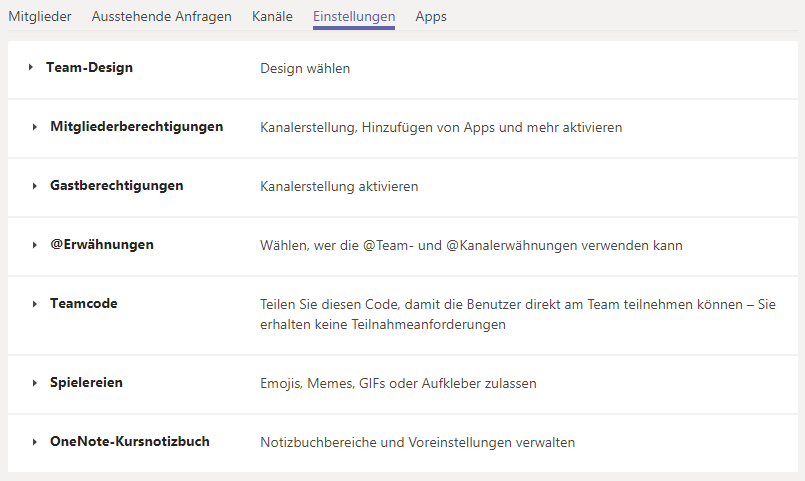
Task: Expand the Team-Design section arrow
Action: [x=31, y=67]
